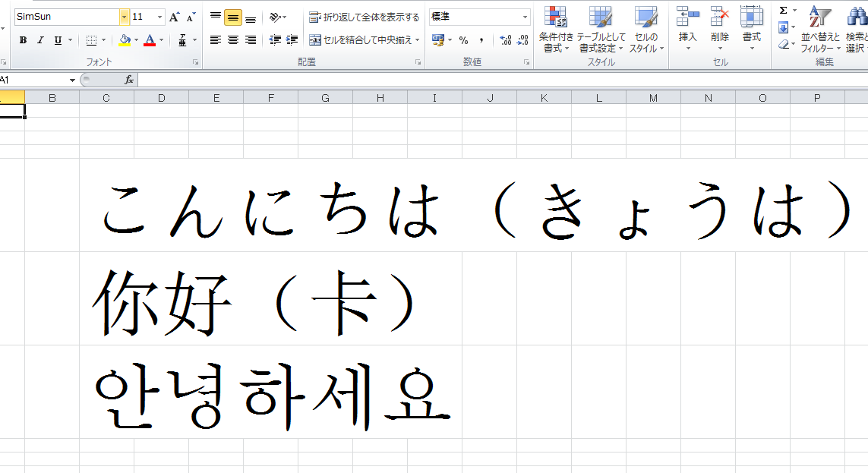Open セルのスタイル cell styles

[646, 30]
